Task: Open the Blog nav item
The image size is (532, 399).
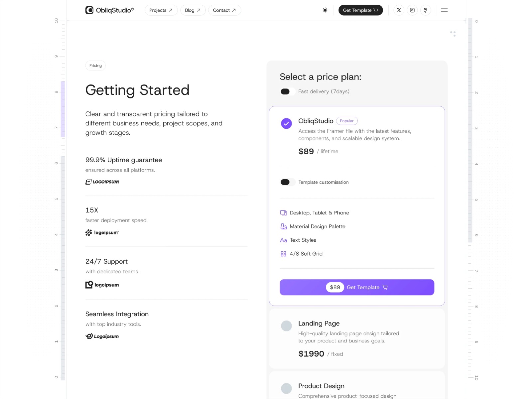Action: click(x=193, y=10)
